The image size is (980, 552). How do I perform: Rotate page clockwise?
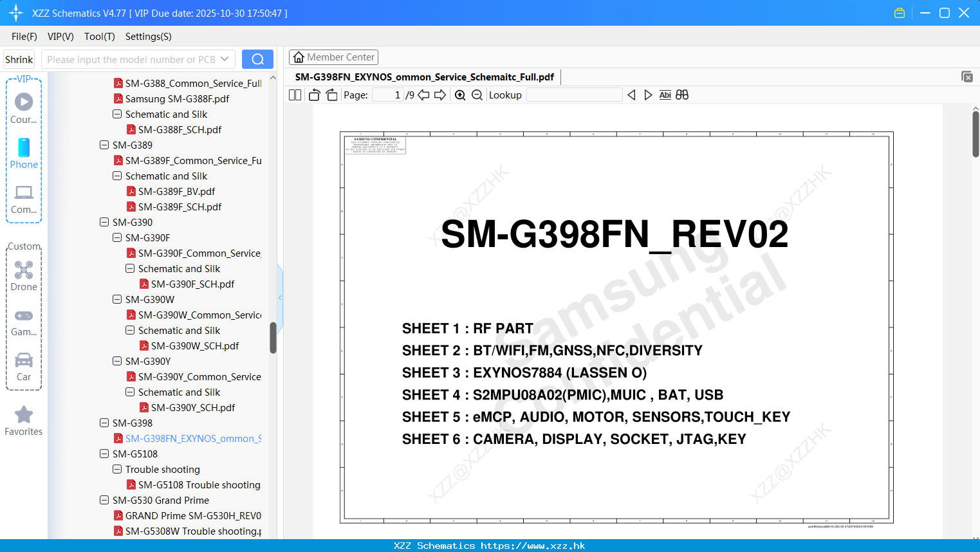(331, 95)
